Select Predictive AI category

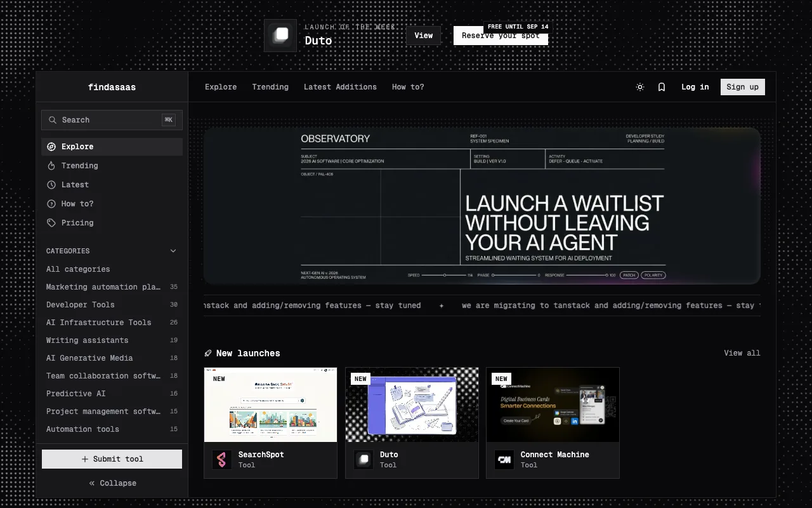point(112,394)
